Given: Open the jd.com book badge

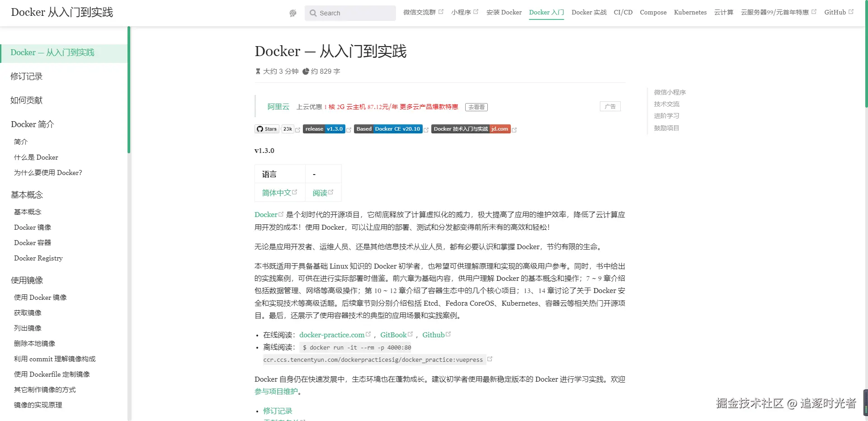Looking at the screenshot, I should 471,129.
